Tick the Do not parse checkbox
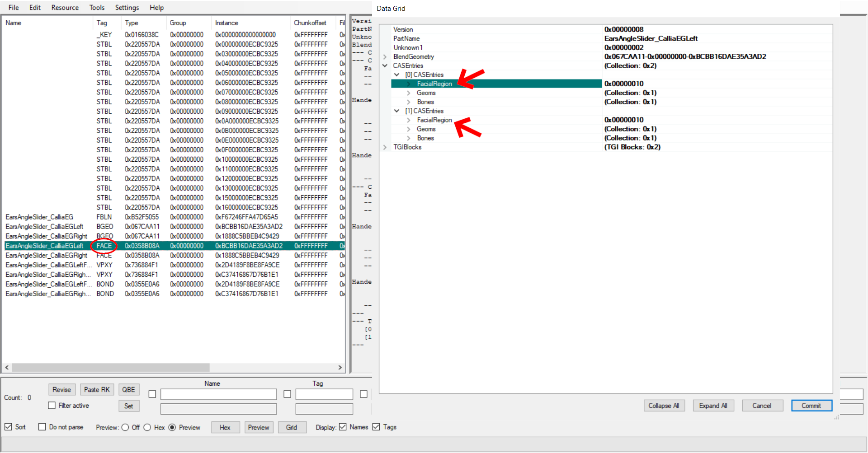Viewport: 868px width, 453px height. coord(42,427)
